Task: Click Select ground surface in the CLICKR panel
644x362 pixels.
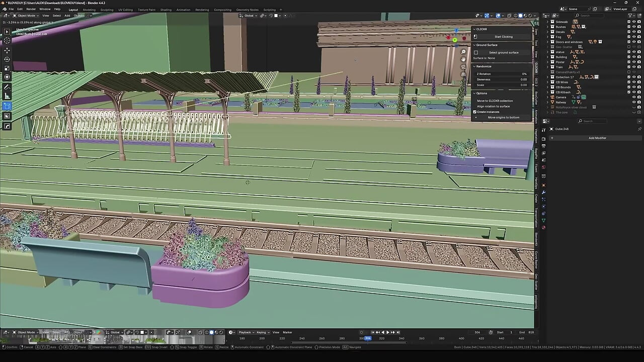Action: coord(504,53)
